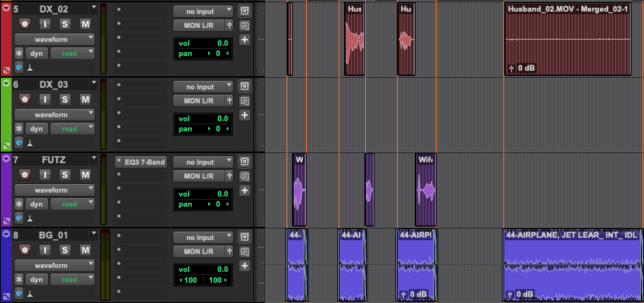Add automation lane on DX_02 with plus button
Image resolution: width=644 pixels, height=303 pixels.
tap(245, 40)
